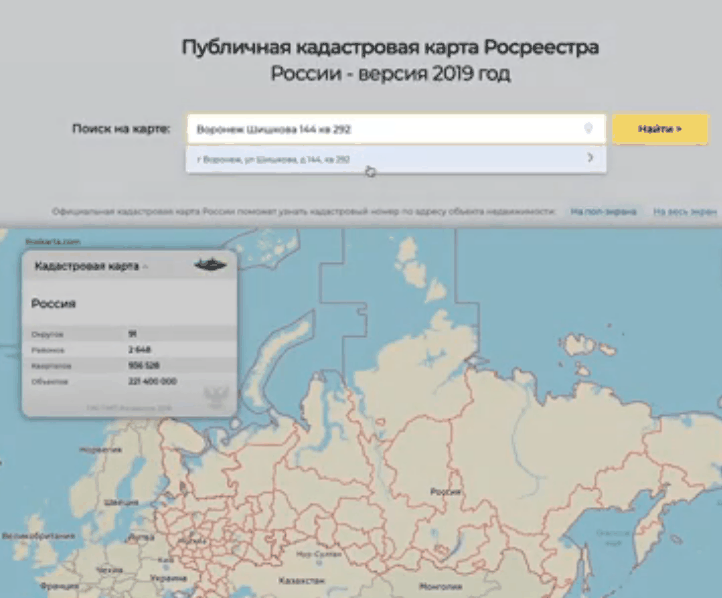Click the location pin icon in search field
The image size is (722, 598).
coord(589,129)
